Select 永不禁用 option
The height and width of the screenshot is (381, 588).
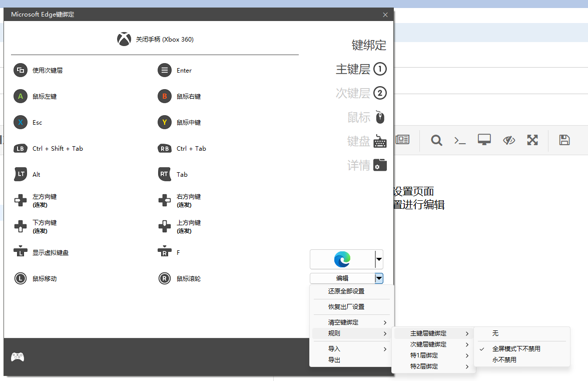tap(522, 359)
